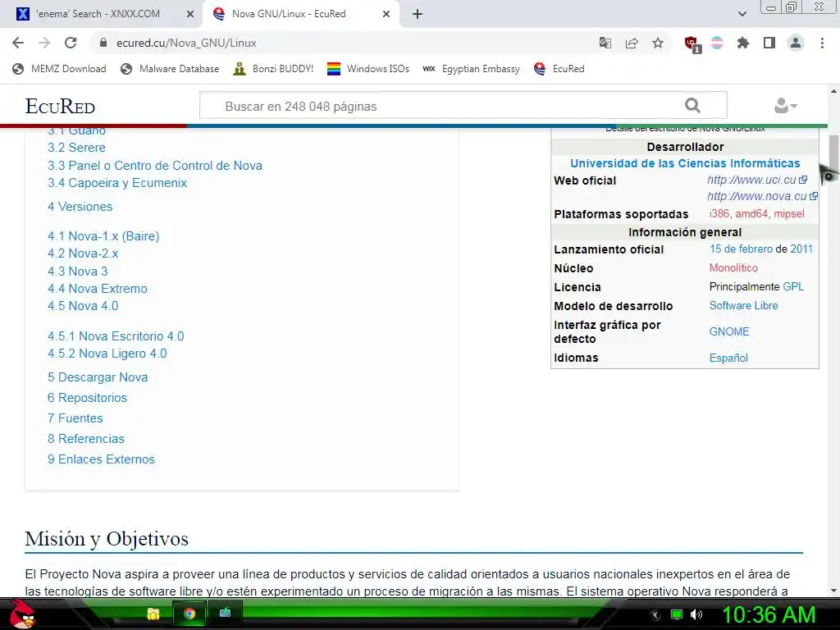Toggle the browser side panel icon
This screenshot has width=840, height=630.
pos(769,43)
